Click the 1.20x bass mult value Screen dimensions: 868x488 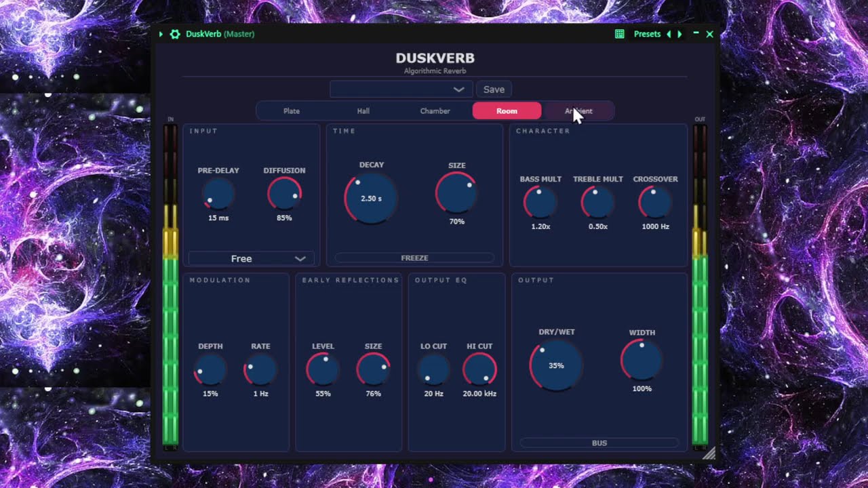(x=540, y=226)
